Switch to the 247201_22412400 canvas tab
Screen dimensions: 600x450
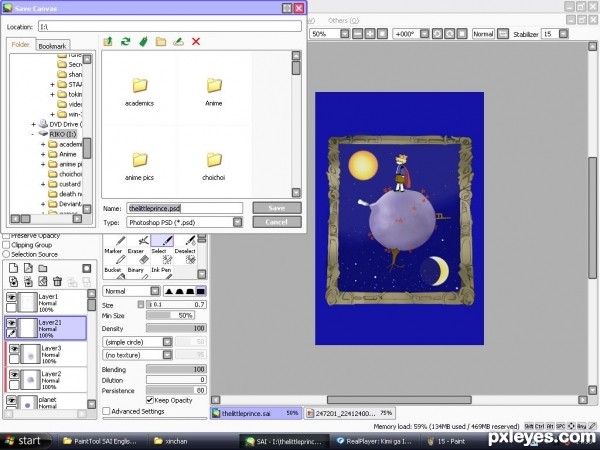(350, 413)
